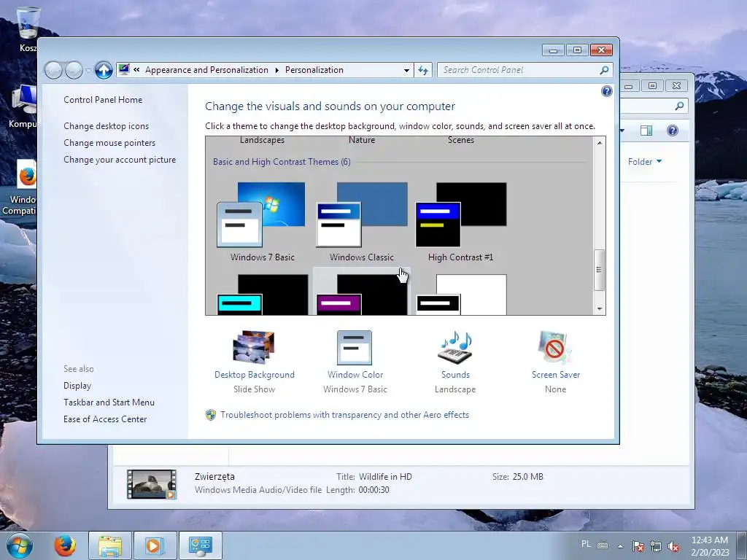Image resolution: width=747 pixels, height=560 pixels.
Task: Click the Sounds link text
Action: pos(455,375)
